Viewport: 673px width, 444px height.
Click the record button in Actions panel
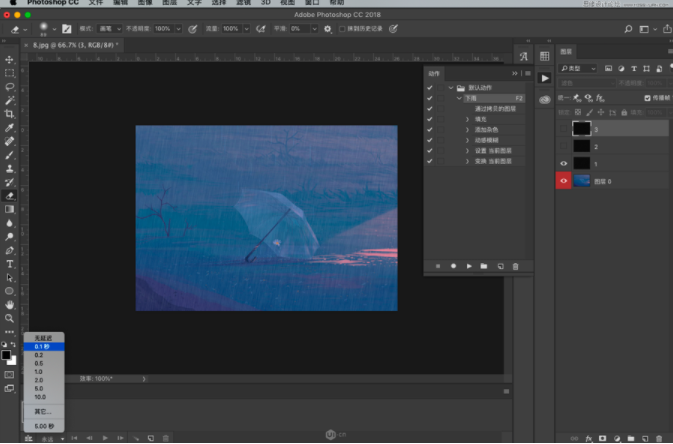pos(454,266)
